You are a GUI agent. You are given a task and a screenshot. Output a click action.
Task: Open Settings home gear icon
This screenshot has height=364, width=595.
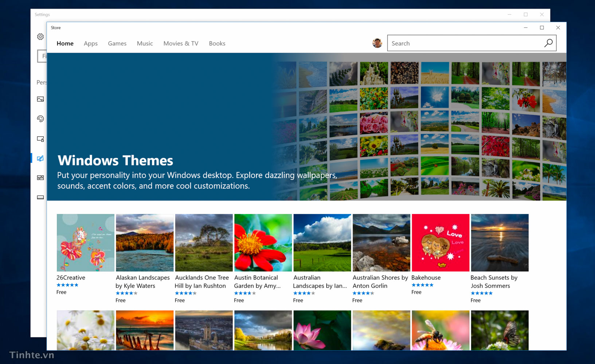(x=40, y=36)
